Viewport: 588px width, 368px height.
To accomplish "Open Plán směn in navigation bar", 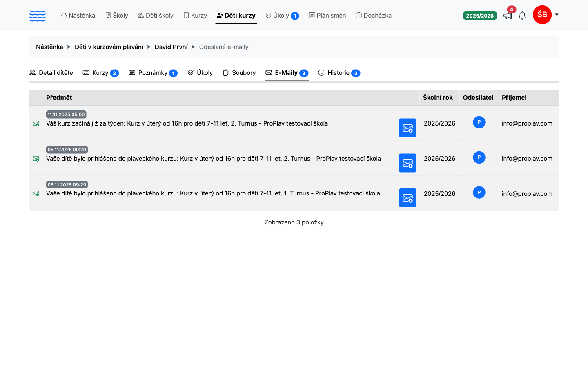I will (x=327, y=16).
